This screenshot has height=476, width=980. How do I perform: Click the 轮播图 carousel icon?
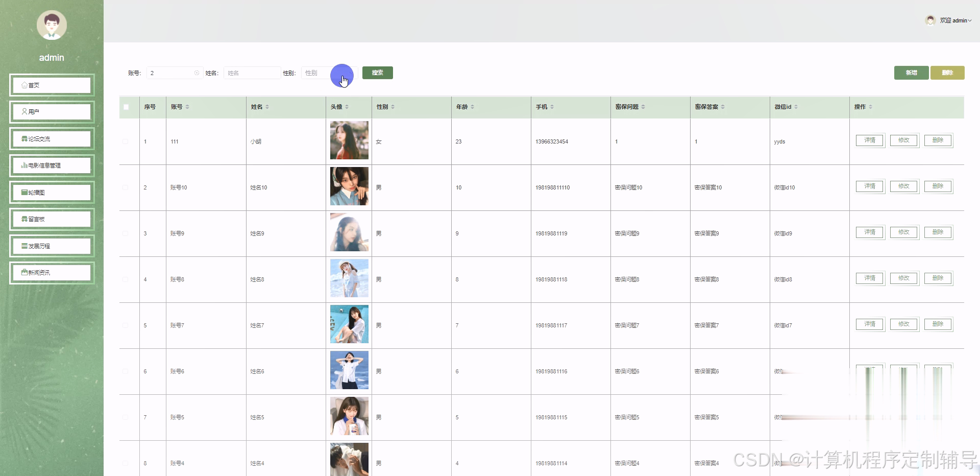point(24,192)
